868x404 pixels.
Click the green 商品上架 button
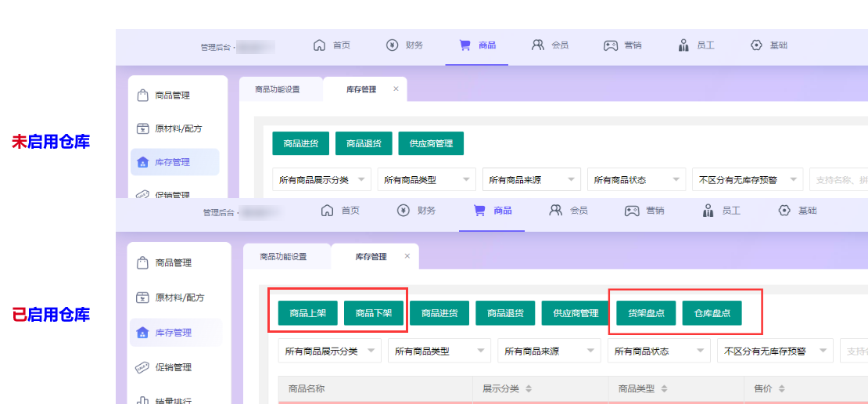[308, 313]
